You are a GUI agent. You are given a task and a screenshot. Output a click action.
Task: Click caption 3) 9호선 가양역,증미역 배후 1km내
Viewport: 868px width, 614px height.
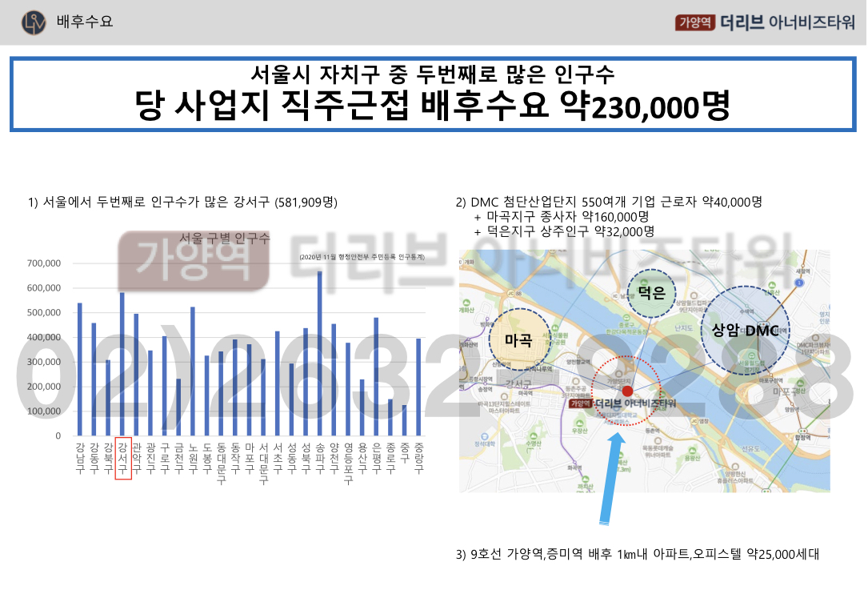(x=638, y=554)
